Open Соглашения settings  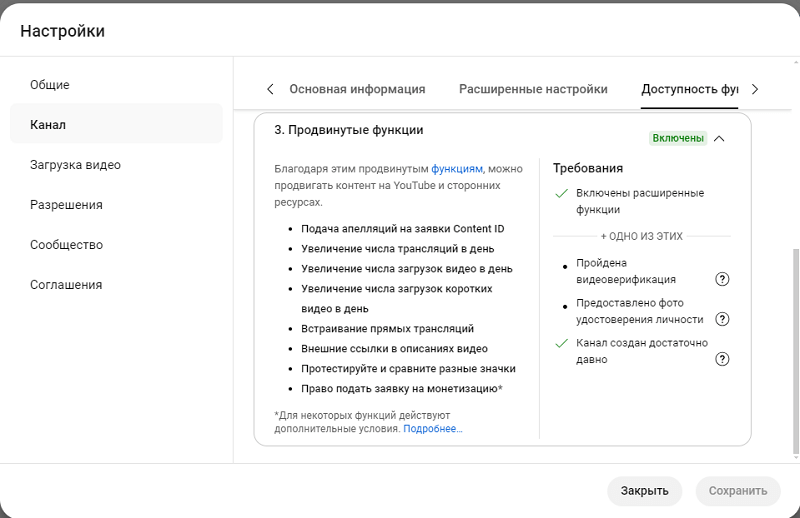116,285
